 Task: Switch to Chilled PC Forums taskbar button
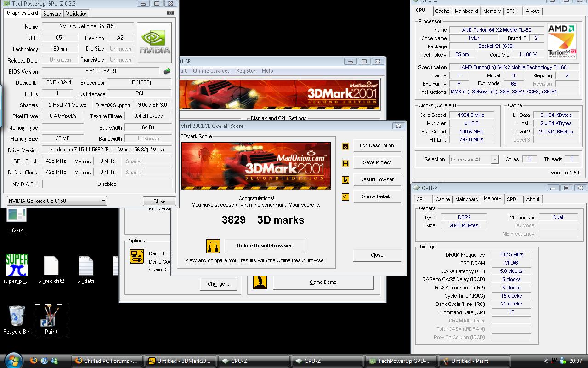(x=107, y=361)
